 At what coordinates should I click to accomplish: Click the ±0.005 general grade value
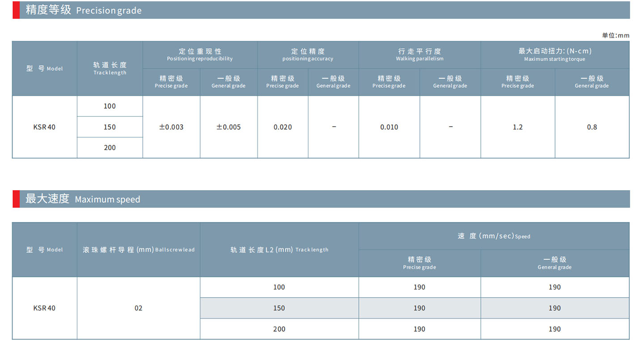(x=229, y=127)
